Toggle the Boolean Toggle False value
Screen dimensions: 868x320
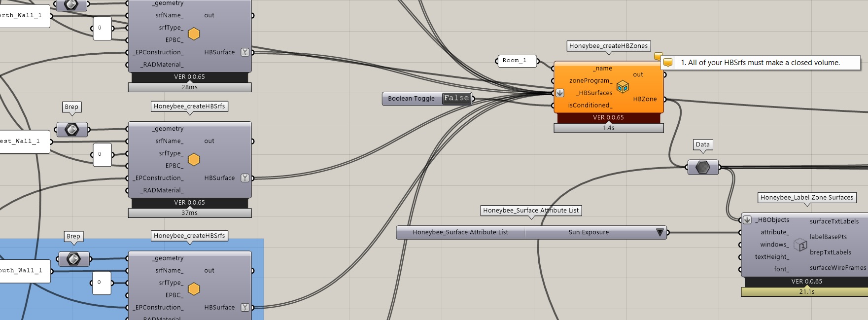tap(456, 98)
